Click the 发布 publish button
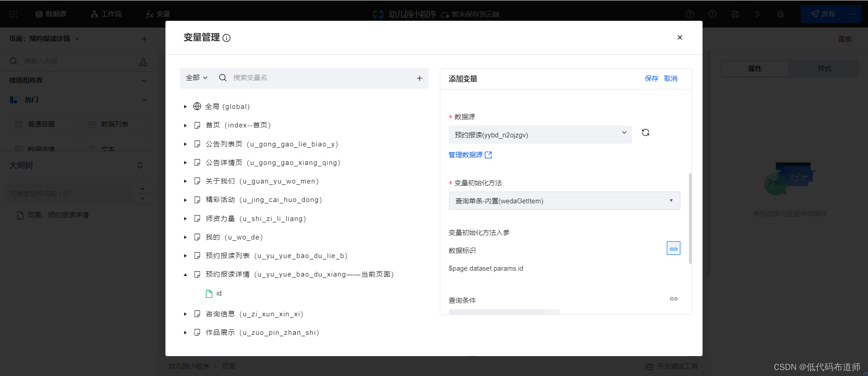 (x=822, y=14)
